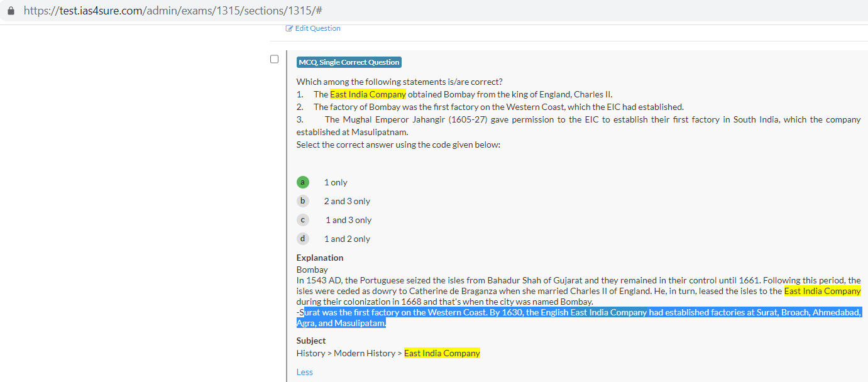Click the "2 and 3 only" answer text
This screenshot has width=868, height=382.
click(x=347, y=201)
